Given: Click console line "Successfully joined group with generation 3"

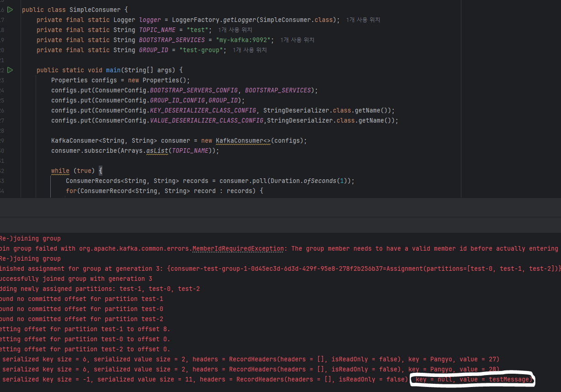Looking at the screenshot, I should coord(76,279).
